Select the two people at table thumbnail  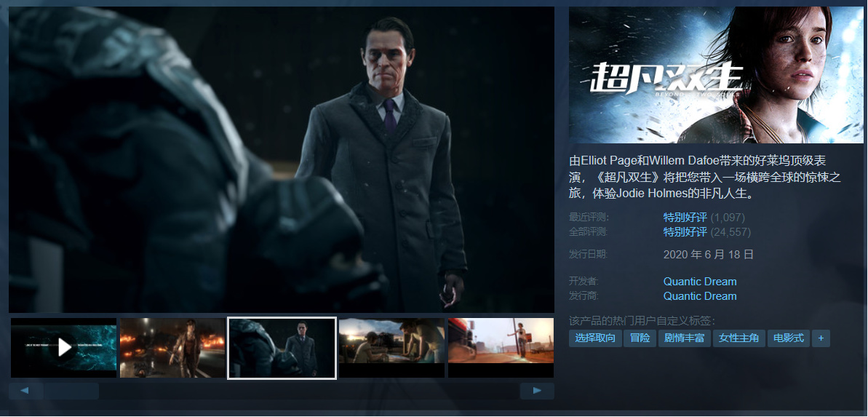click(x=391, y=348)
